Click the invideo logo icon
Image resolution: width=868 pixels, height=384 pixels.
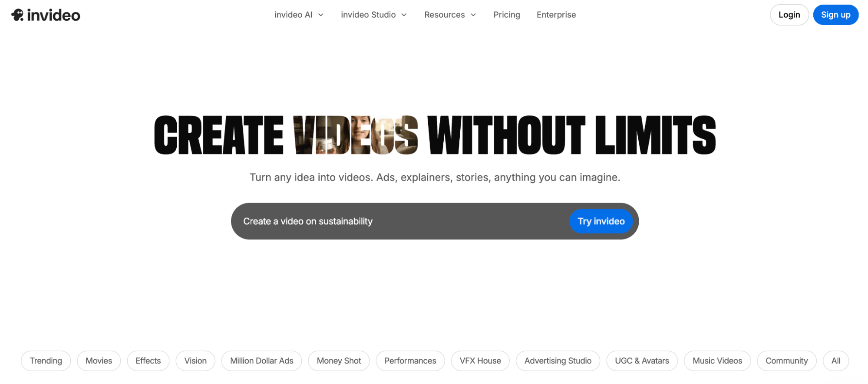coord(18,15)
